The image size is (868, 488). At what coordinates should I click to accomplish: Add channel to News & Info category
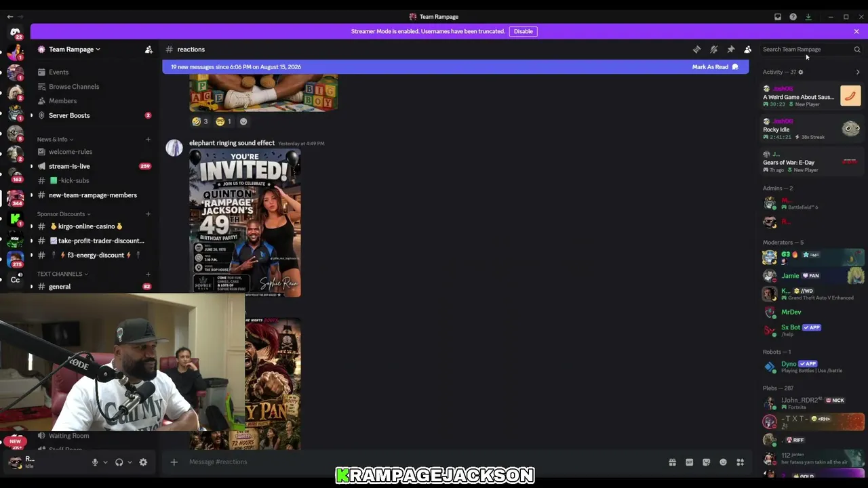point(148,140)
